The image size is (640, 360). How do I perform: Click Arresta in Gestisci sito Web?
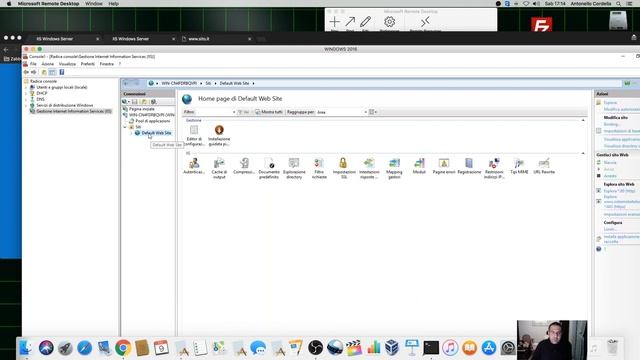point(610,176)
